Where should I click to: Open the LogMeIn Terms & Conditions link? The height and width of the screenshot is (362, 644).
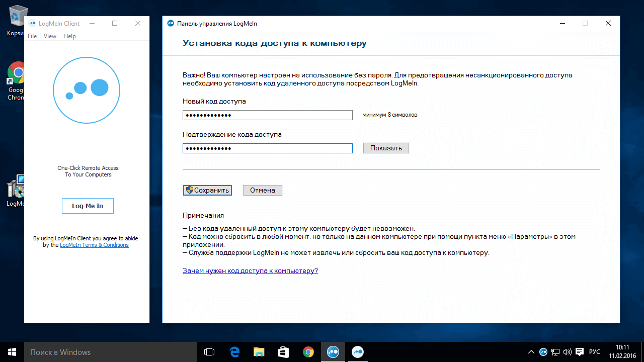94,245
